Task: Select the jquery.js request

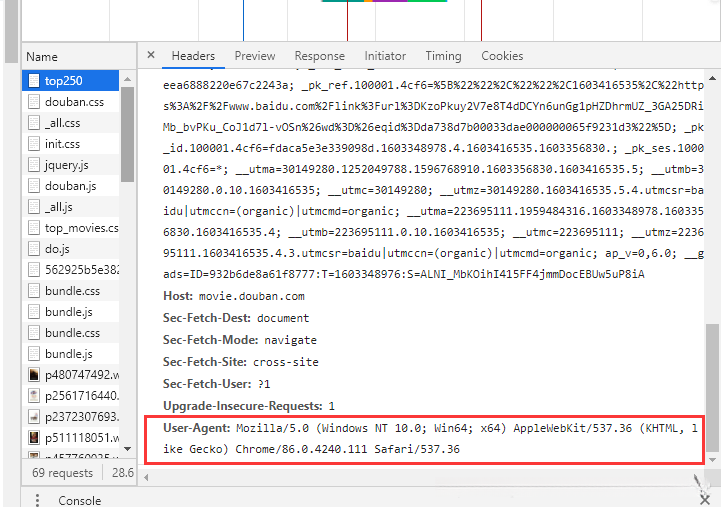Action: 70,165
